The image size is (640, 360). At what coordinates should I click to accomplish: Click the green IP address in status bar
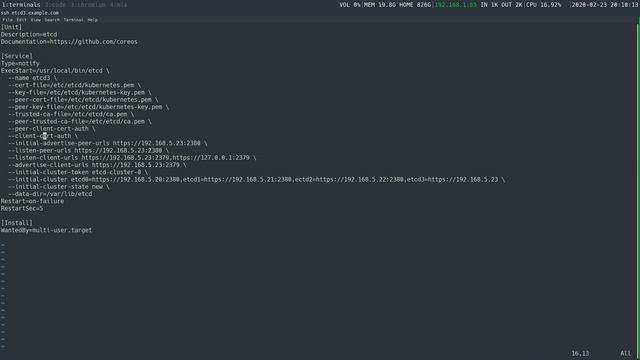click(x=455, y=5)
